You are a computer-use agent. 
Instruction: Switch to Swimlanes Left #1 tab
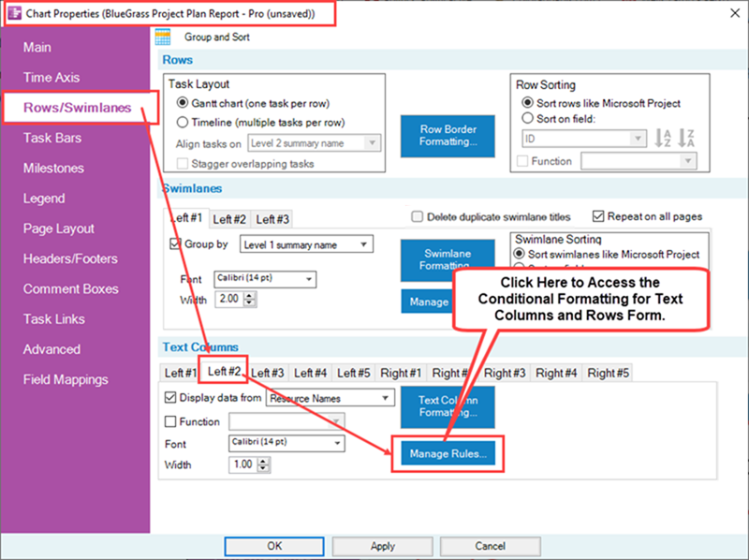coord(186,218)
